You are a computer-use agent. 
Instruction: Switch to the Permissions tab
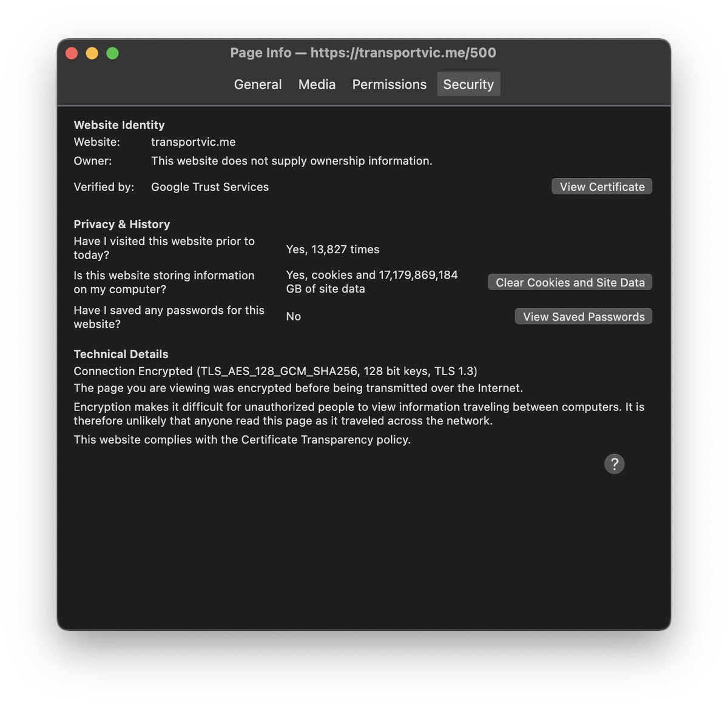389,84
